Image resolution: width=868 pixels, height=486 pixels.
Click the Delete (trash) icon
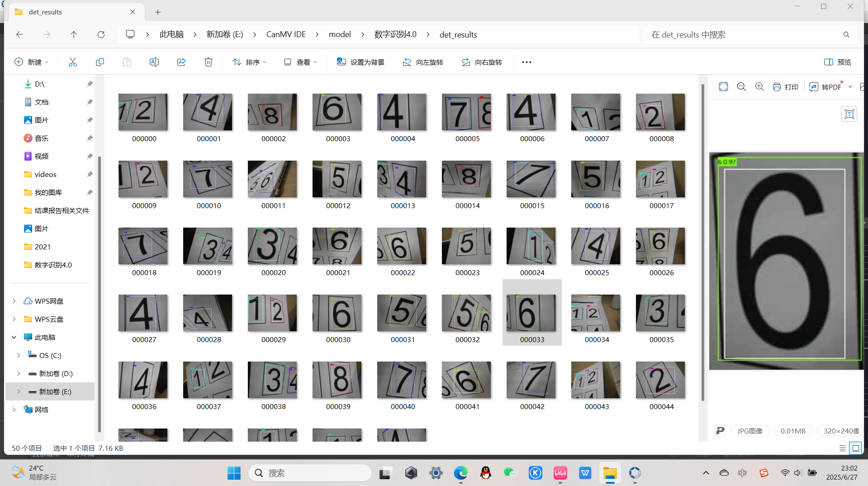pos(208,62)
